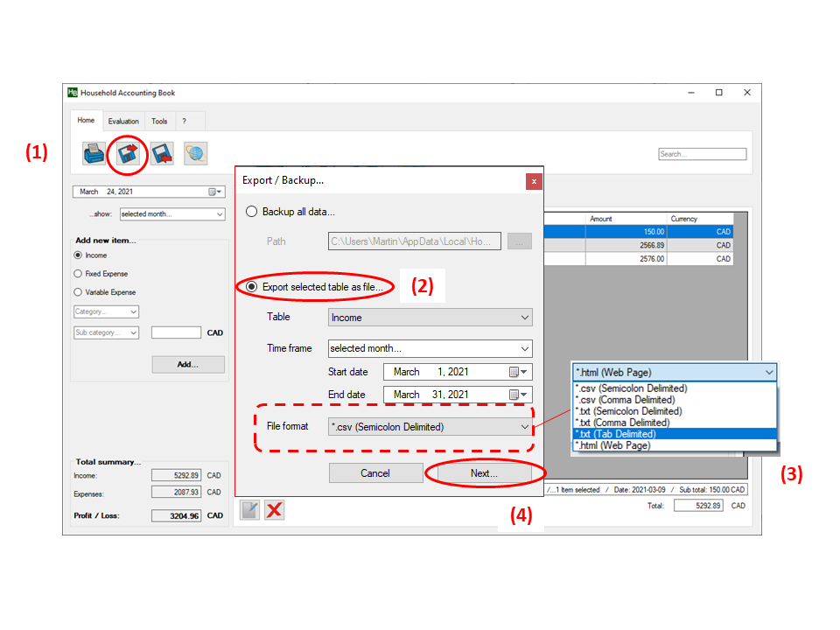Open the Tools tab
840x630 pixels.
158,122
